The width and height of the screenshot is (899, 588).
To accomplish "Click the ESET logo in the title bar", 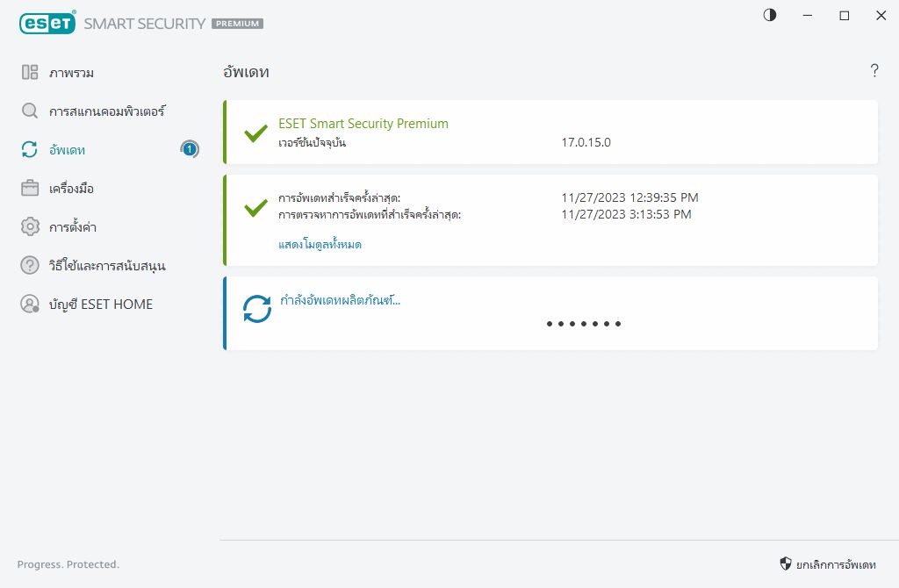I will [x=47, y=24].
